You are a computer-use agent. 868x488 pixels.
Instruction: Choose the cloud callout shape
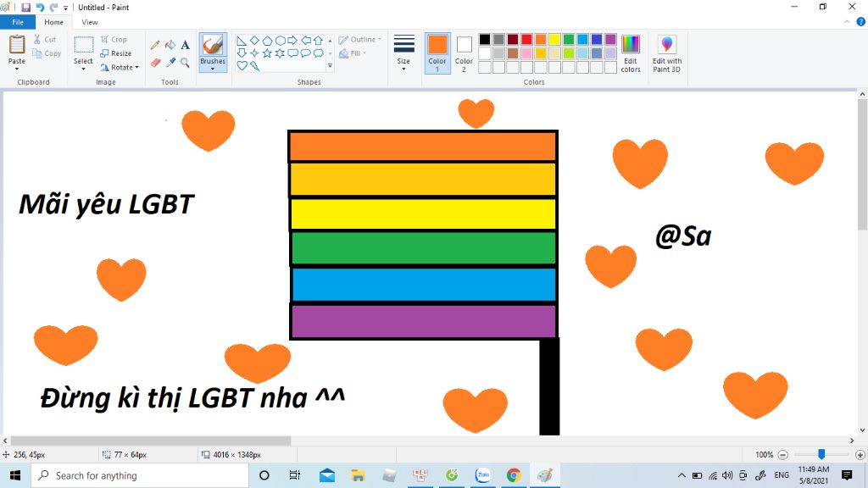point(319,53)
